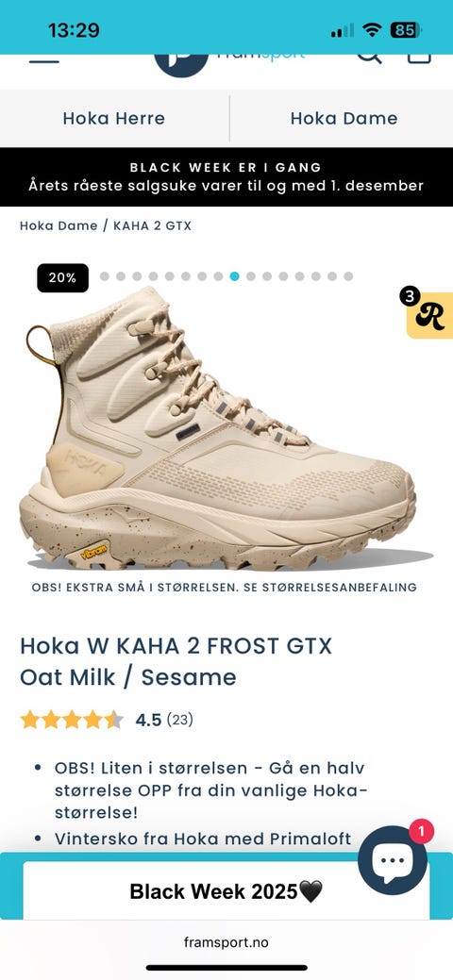
Task: Switch to the Hoka Herre tab
Action: [114, 118]
